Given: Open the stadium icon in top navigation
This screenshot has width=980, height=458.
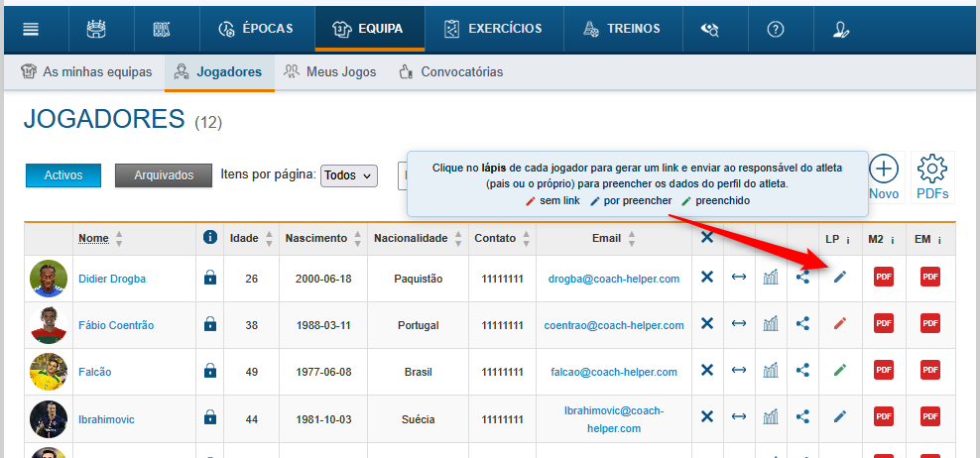Looking at the screenshot, I should (96, 29).
